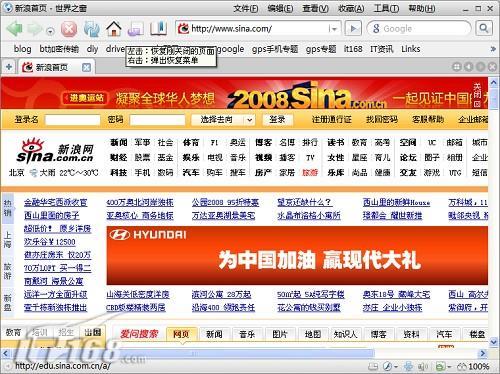Click the Hyundai 为中国加油 banner ad
Image resolution: width=500 pixels, height=374 pixels.
297,255
